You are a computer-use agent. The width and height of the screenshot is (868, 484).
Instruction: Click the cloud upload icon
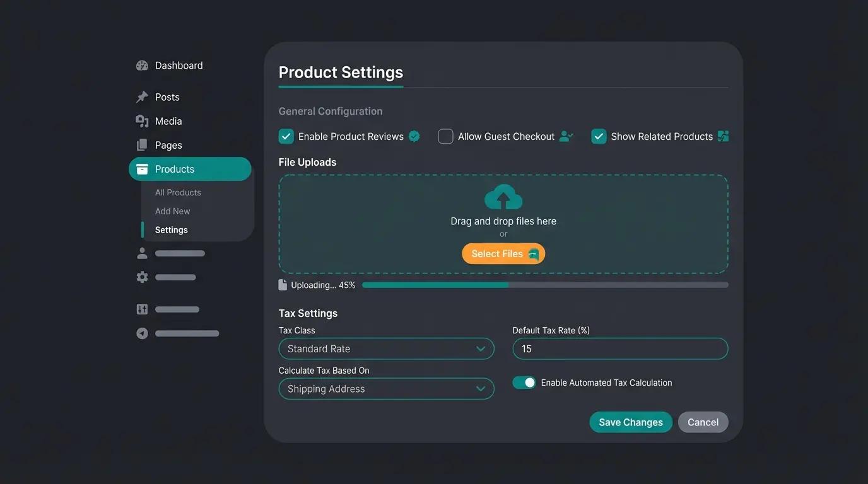(x=503, y=197)
